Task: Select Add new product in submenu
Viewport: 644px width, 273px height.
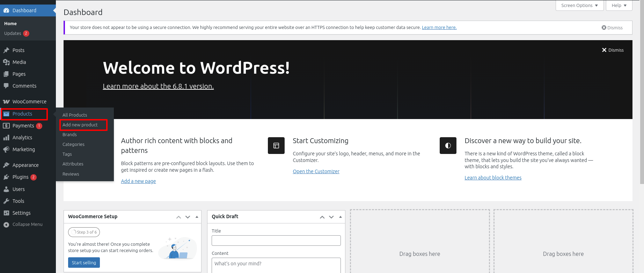Action: 80,125
